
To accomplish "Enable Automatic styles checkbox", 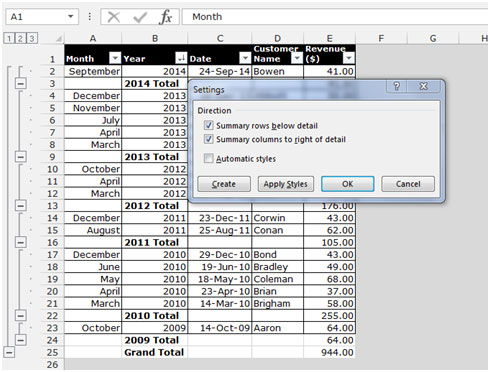I will [208, 158].
